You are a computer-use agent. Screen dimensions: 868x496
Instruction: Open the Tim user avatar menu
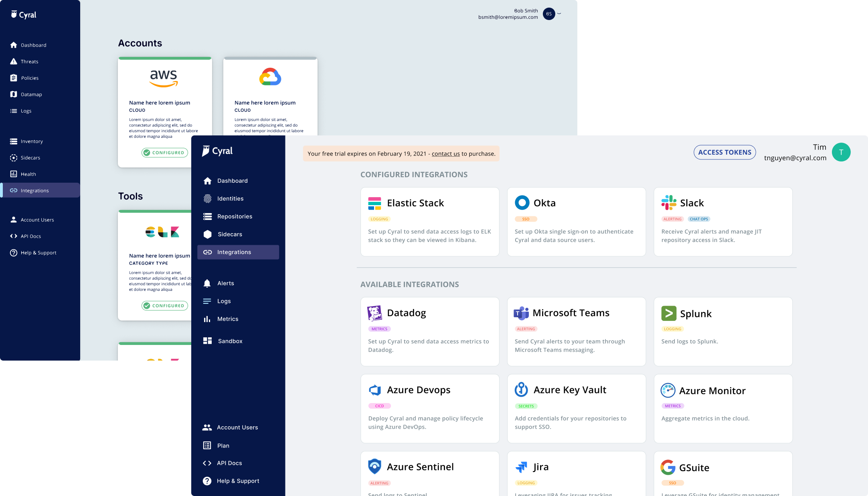pos(841,152)
